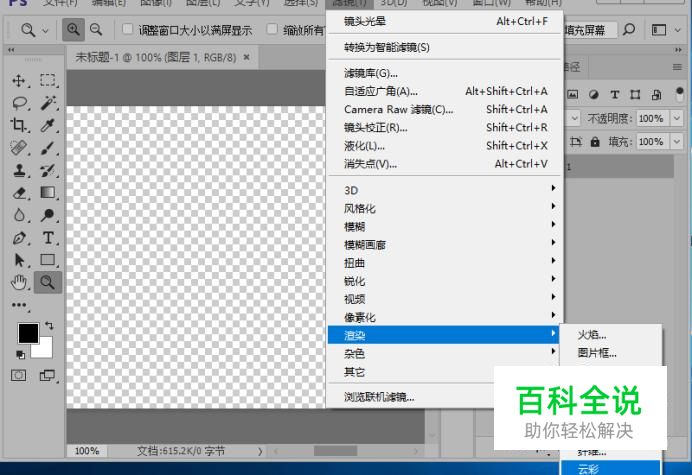Select the Zoom tool in toolbox
Viewport: 692px width, 475px height.
[47, 282]
